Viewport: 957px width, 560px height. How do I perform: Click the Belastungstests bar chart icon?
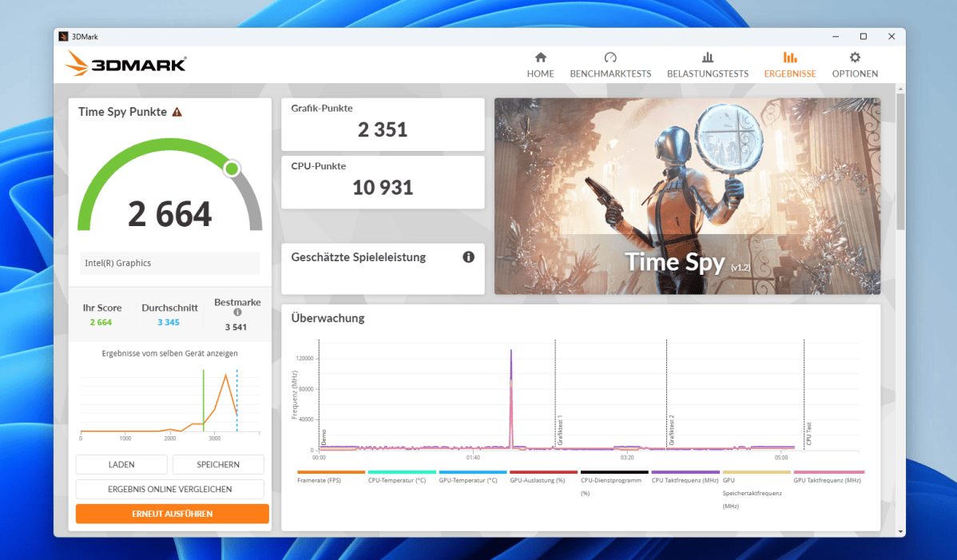tap(708, 58)
